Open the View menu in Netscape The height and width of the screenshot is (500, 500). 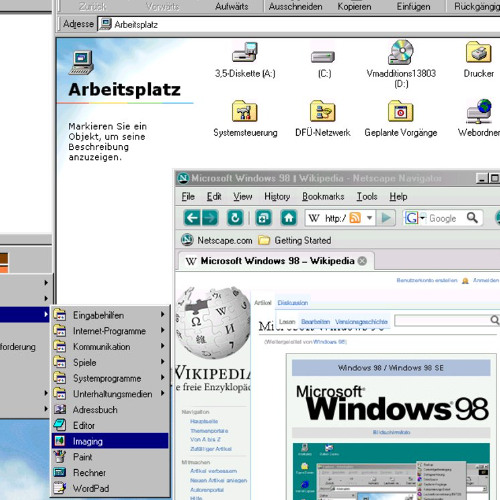tap(243, 197)
